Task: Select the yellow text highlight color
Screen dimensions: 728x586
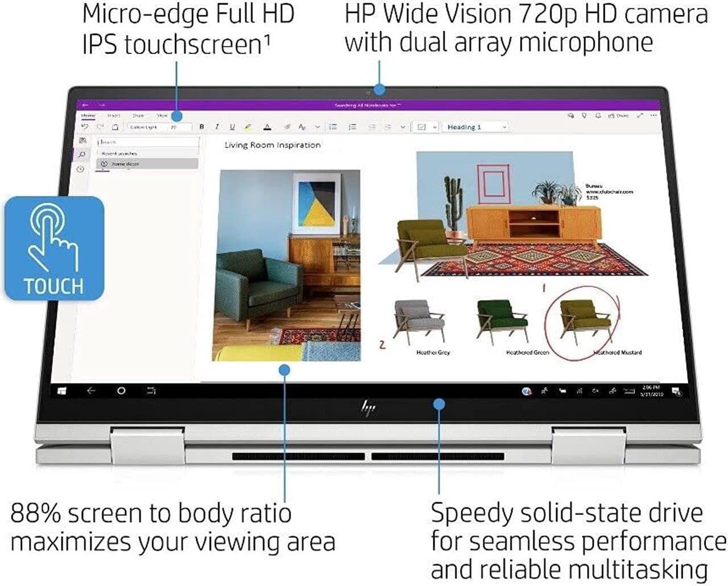Action: pyautogui.click(x=248, y=127)
